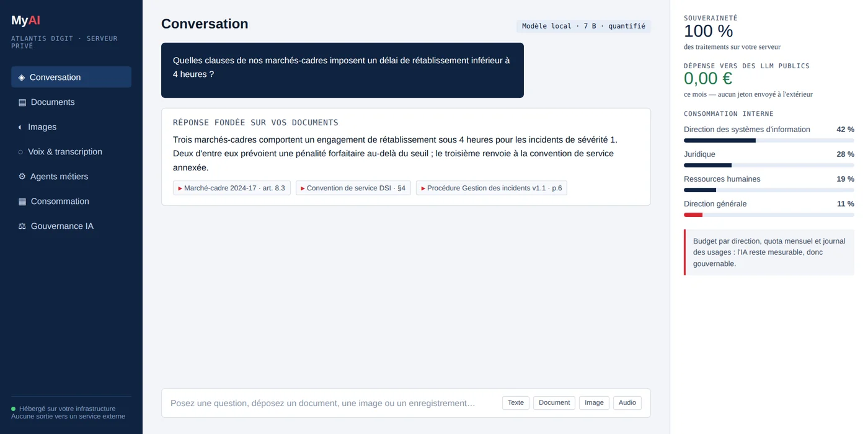Click the 'Direction générale' label
Screen dimensions: 868x434
715,204
